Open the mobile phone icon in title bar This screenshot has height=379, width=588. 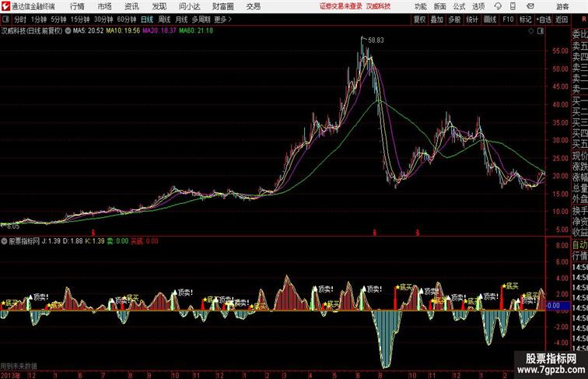tap(513, 6)
